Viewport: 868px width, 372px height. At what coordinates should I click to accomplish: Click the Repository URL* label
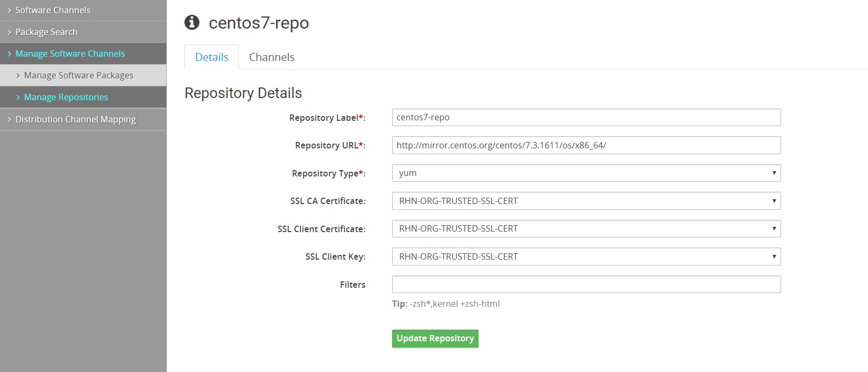330,145
